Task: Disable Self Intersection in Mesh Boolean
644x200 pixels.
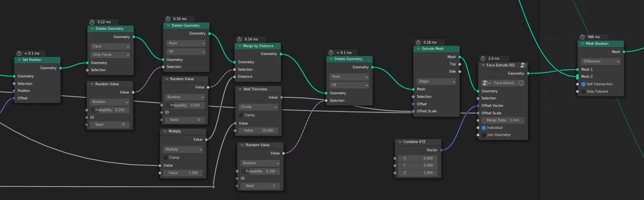Action: [x=584, y=84]
